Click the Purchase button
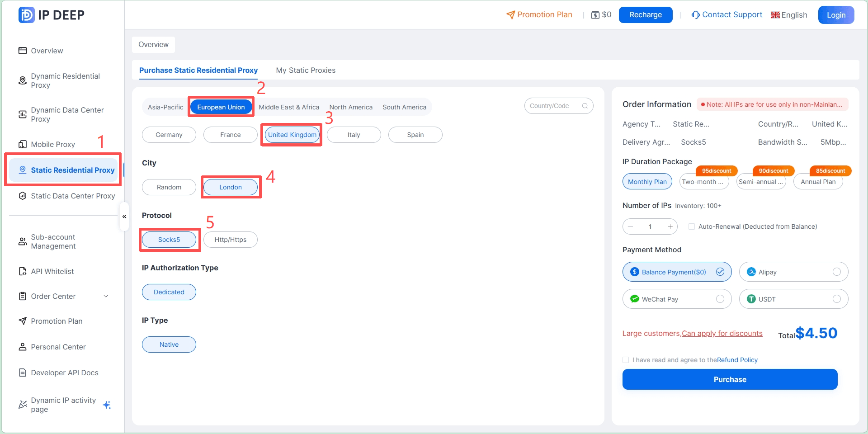Image resolution: width=868 pixels, height=434 pixels. tap(730, 379)
